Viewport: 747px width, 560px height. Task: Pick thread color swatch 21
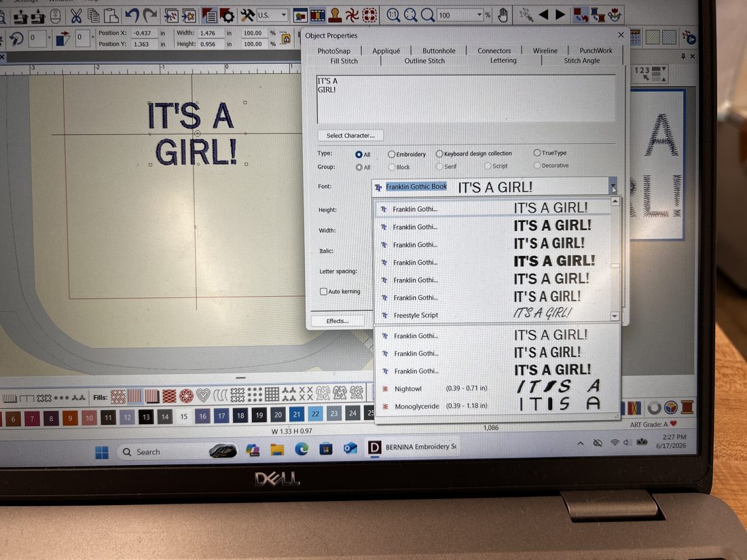297,414
